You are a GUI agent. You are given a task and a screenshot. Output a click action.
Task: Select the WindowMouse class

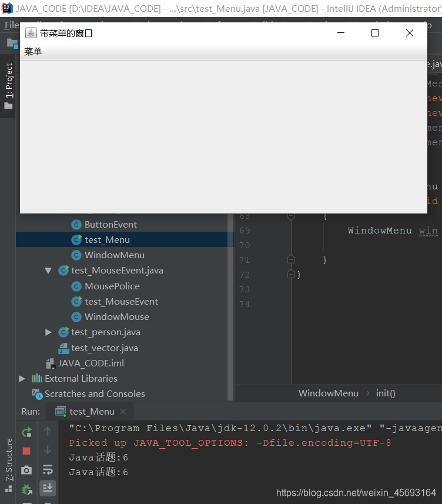coord(117,317)
